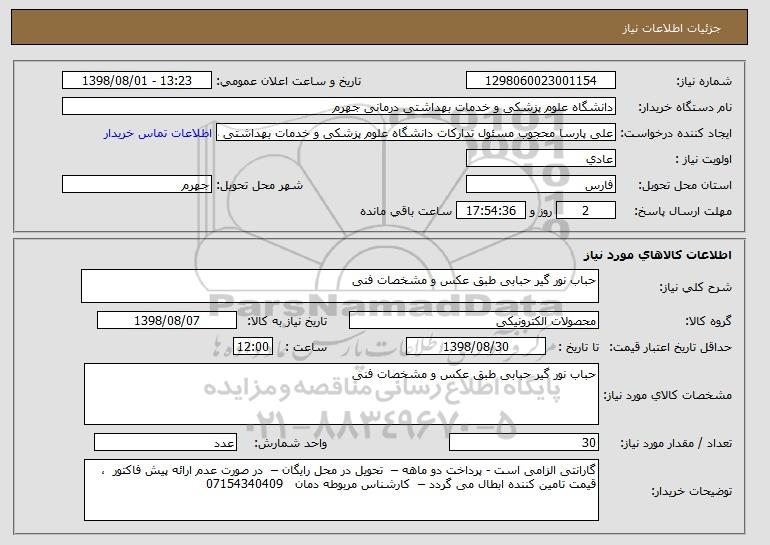Screen dimensions: 770x545
Task: Click the need priority field عادی
Action: point(541,159)
